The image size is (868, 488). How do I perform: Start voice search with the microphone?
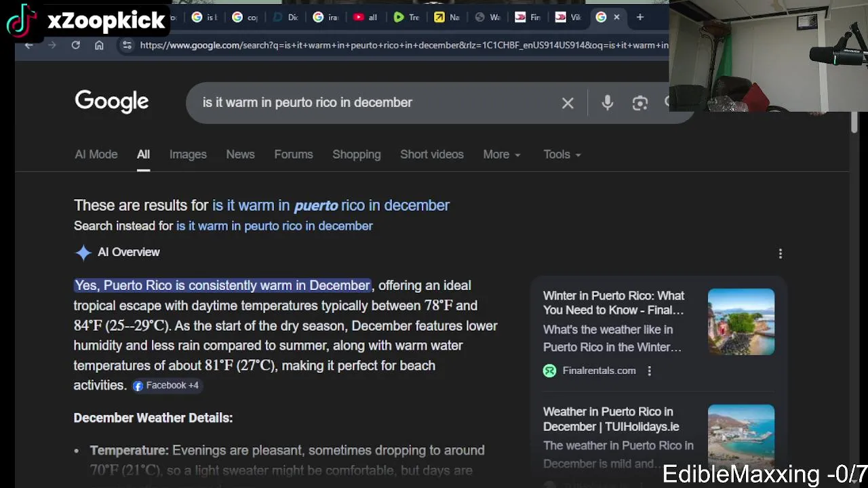point(607,102)
